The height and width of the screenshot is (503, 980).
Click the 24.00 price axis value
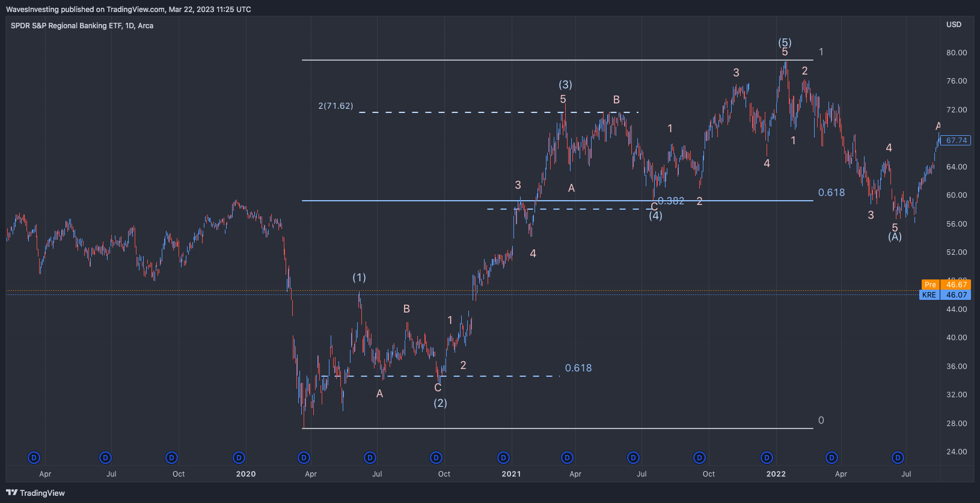(957, 452)
